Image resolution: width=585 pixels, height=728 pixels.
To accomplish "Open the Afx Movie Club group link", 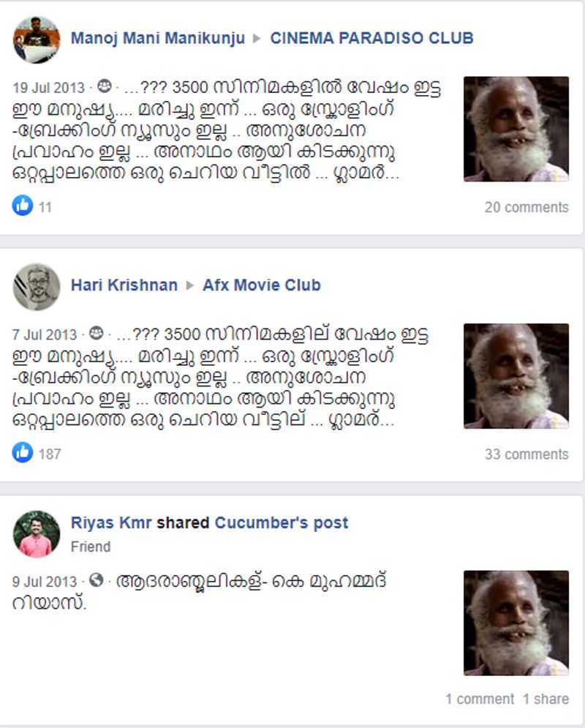I will pos(262,285).
